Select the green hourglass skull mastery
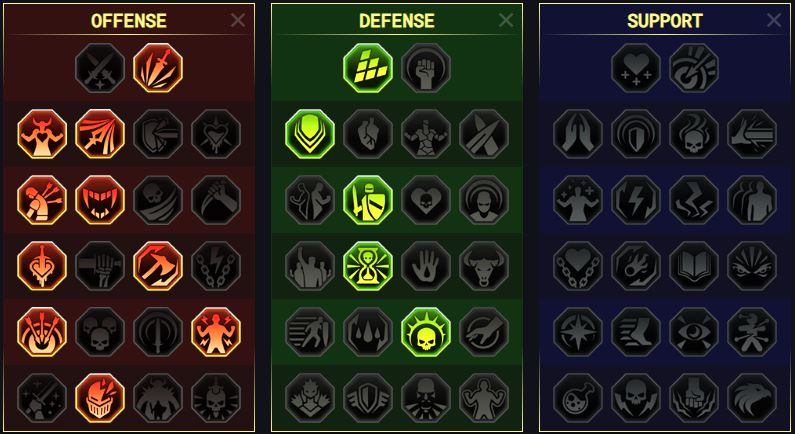This screenshot has height=434, width=795. point(368,266)
